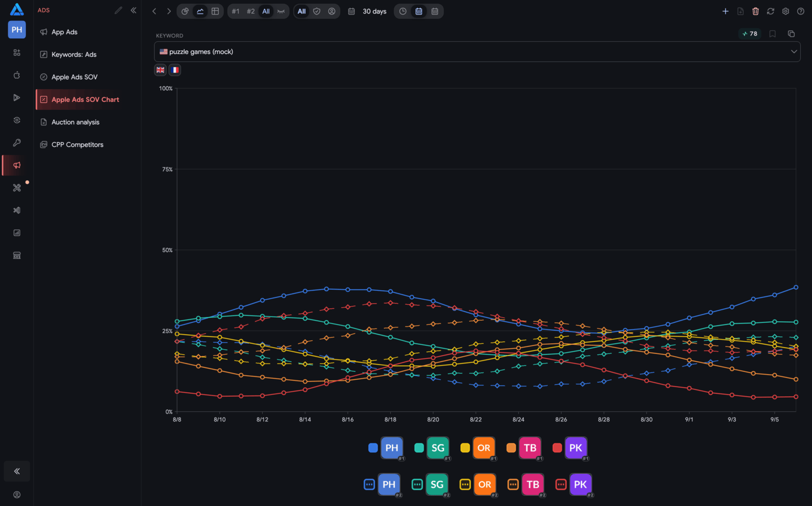Switch to table view
This screenshot has width=812, height=506.
click(215, 11)
